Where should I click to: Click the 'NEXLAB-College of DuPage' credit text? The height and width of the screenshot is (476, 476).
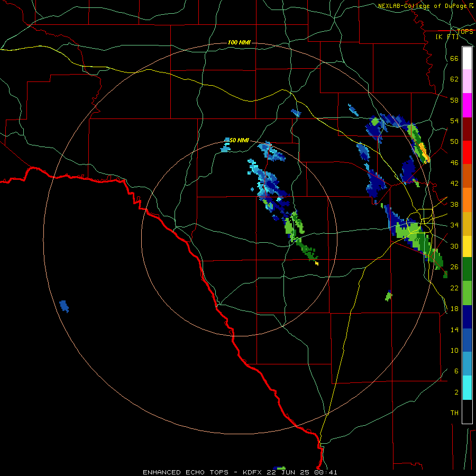(x=423, y=6)
